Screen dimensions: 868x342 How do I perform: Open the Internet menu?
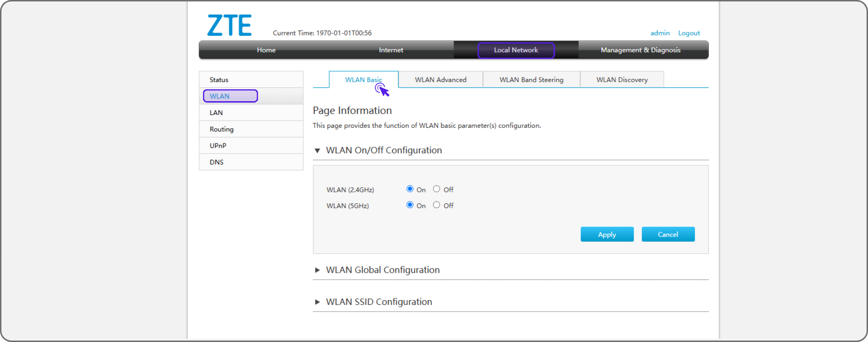391,50
